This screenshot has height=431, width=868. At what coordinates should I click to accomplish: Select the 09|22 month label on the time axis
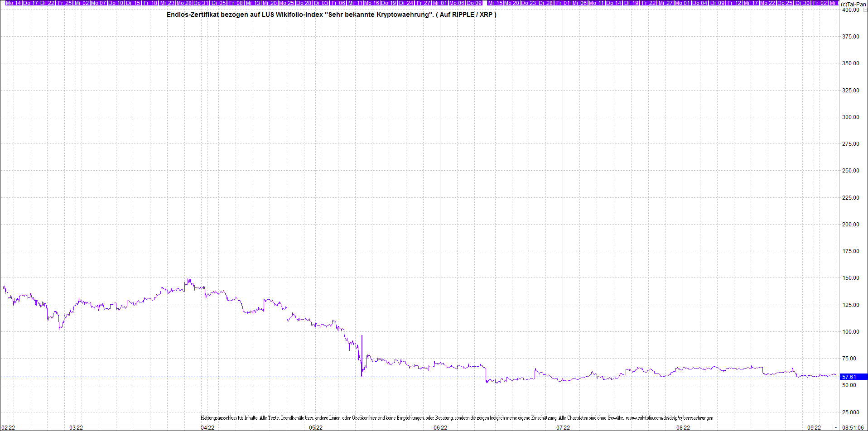(814, 427)
